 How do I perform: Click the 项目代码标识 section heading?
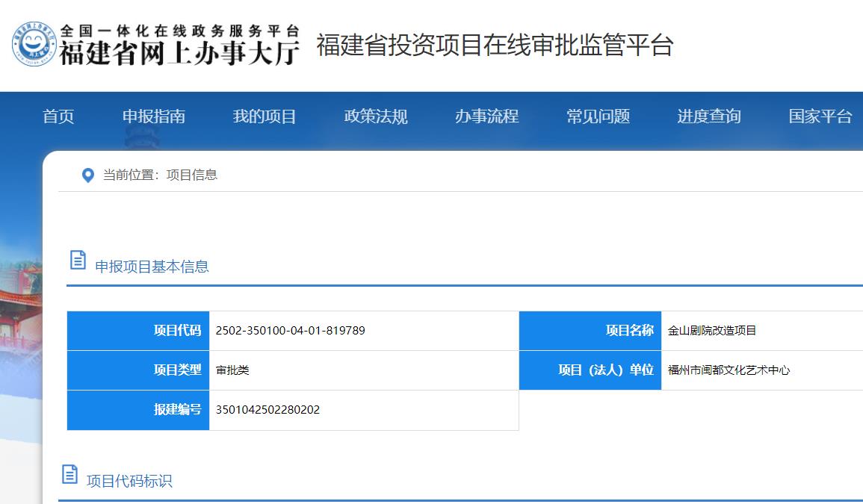(129, 482)
